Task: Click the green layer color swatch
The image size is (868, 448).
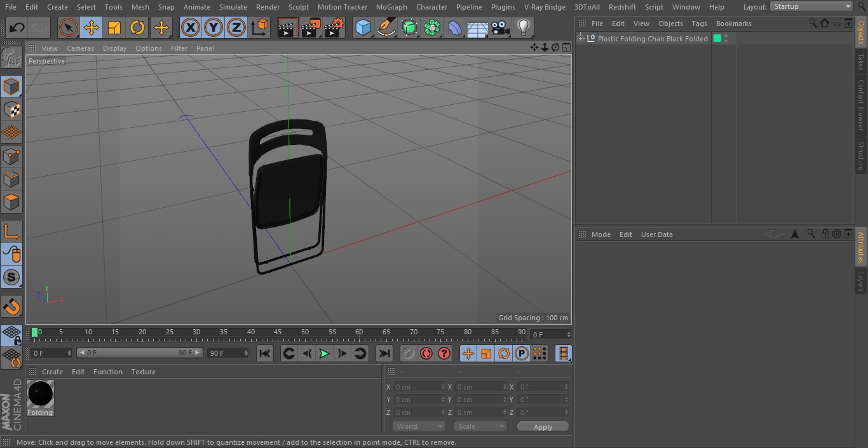Action: [x=717, y=39]
